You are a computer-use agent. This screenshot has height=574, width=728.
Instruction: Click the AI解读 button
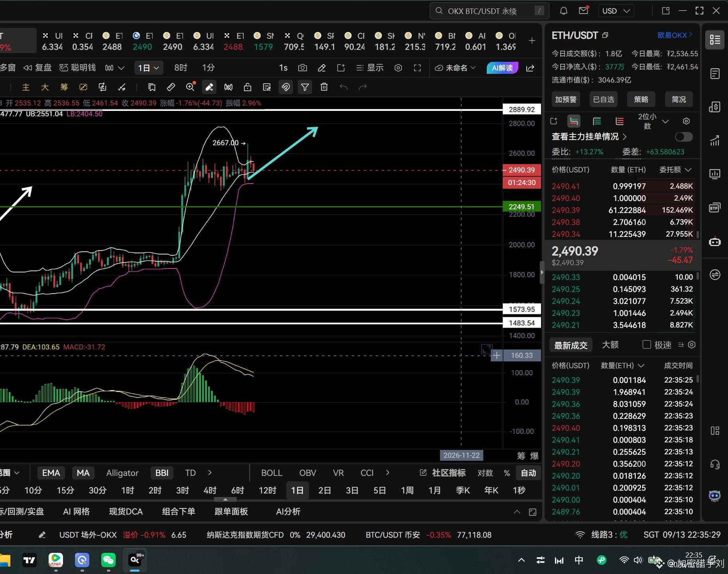pos(502,68)
